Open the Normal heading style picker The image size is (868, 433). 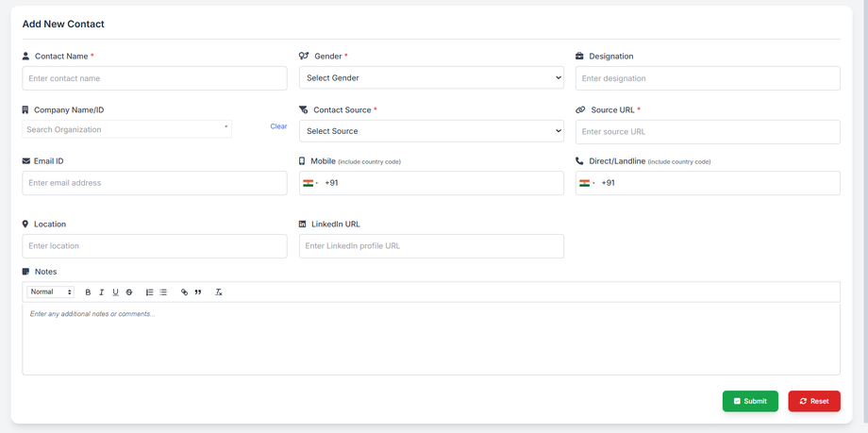coord(50,292)
